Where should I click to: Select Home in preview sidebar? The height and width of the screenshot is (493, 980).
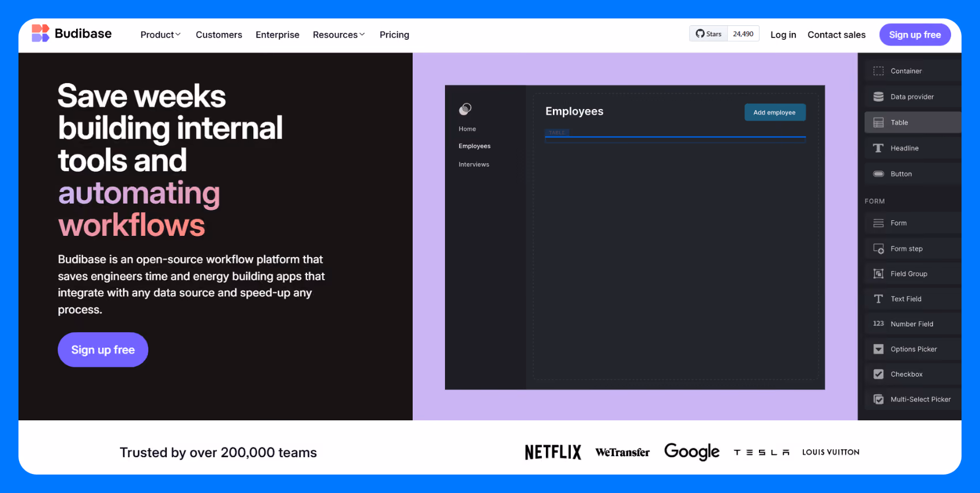click(x=467, y=129)
